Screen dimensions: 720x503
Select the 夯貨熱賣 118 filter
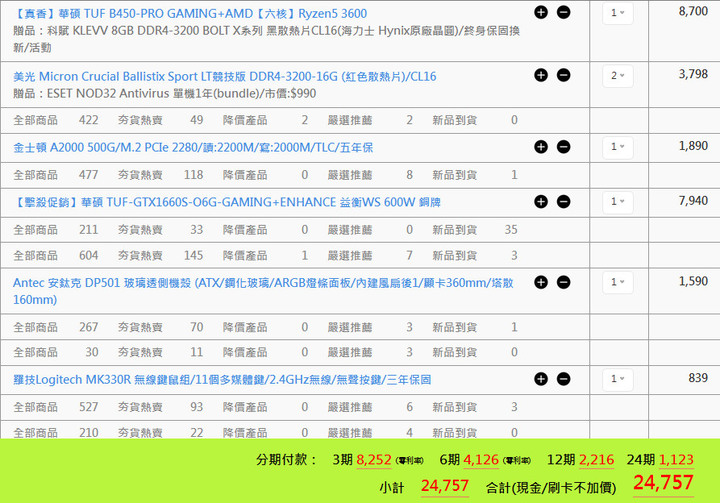(x=160, y=175)
